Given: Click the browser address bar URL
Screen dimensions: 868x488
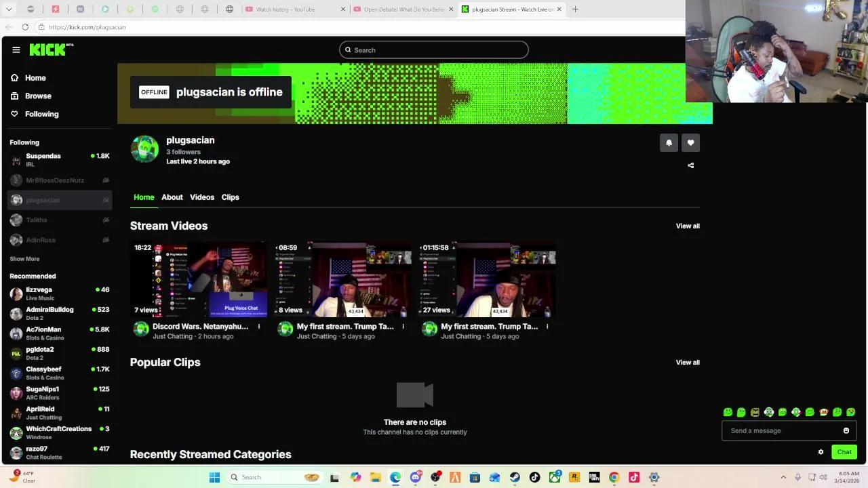Looking at the screenshot, I should click(x=87, y=27).
